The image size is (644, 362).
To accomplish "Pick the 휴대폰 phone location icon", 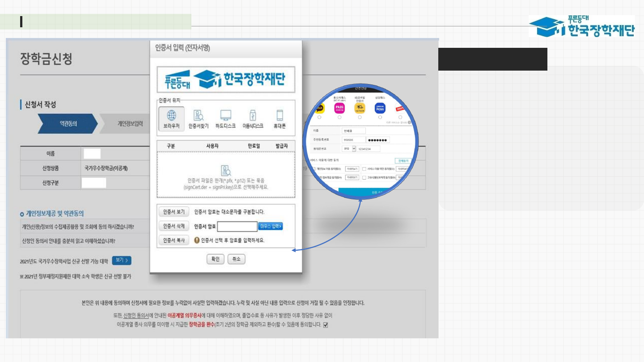I will [280, 118].
